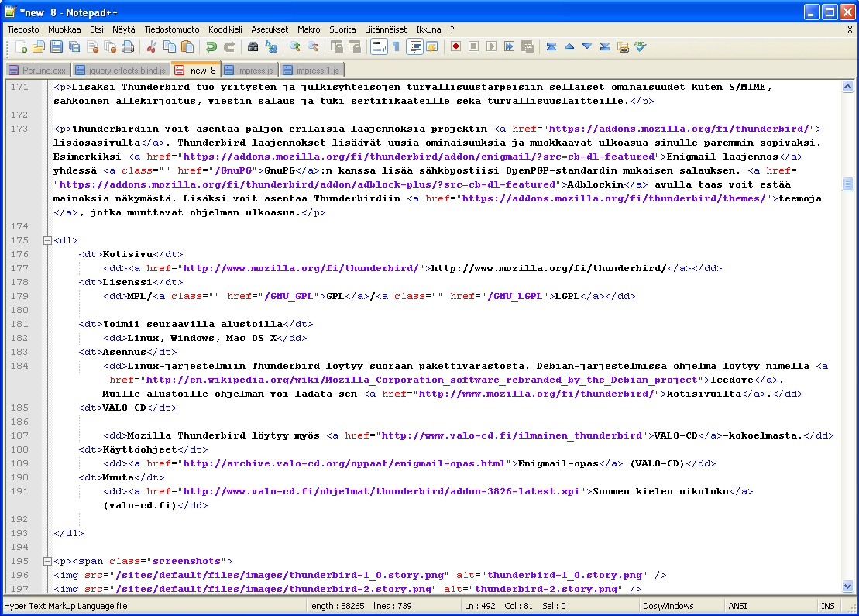Toggle word wrap in the toolbar
Viewport: 859px width, 616px height.
pos(379,47)
